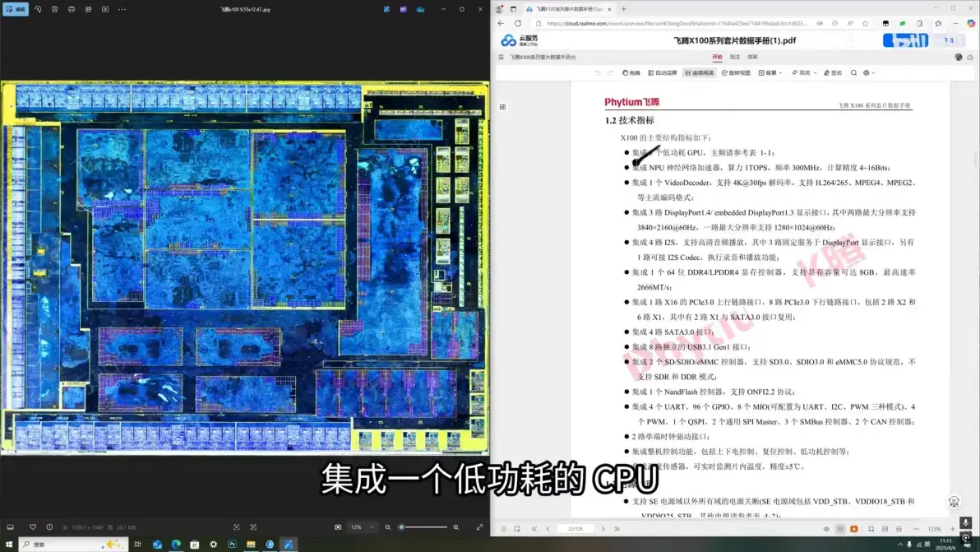
Task: Open the 高亮 highlight dropdown
Action: point(804,73)
